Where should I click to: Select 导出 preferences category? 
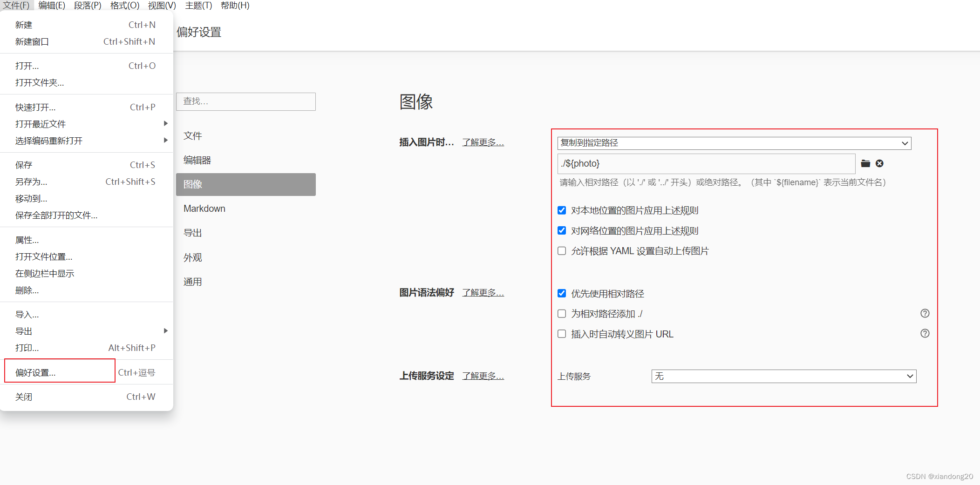pos(246,233)
